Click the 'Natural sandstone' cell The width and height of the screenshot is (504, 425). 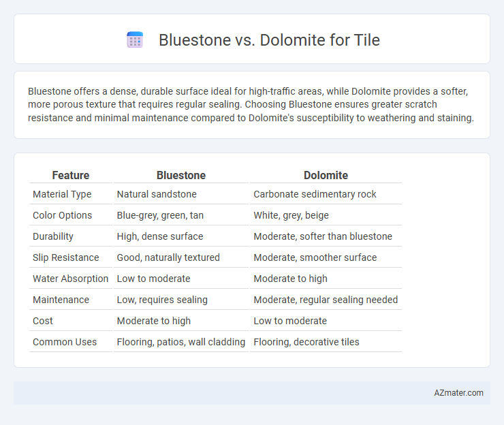click(157, 194)
